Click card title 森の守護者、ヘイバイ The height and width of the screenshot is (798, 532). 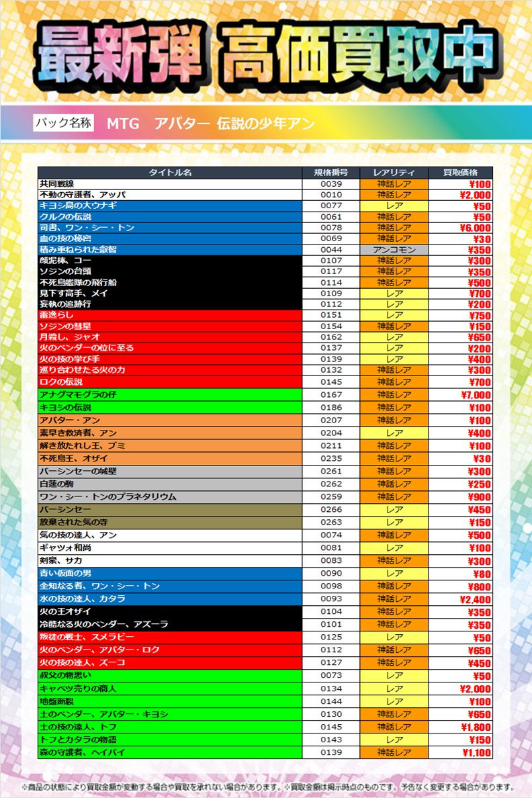[83, 752]
